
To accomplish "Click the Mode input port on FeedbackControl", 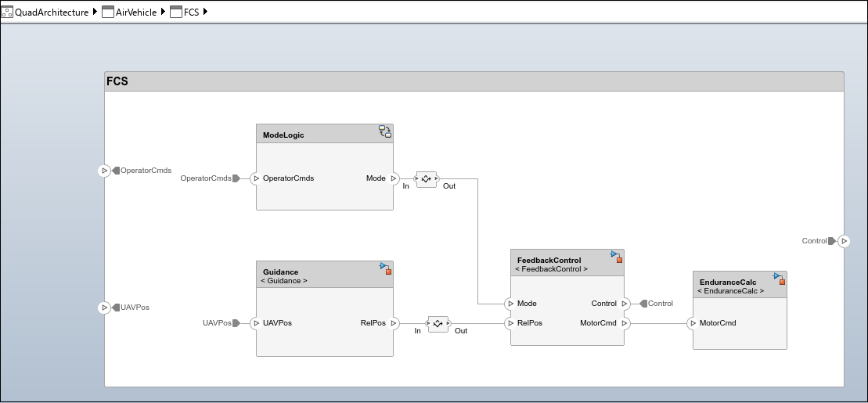I will 510,304.
